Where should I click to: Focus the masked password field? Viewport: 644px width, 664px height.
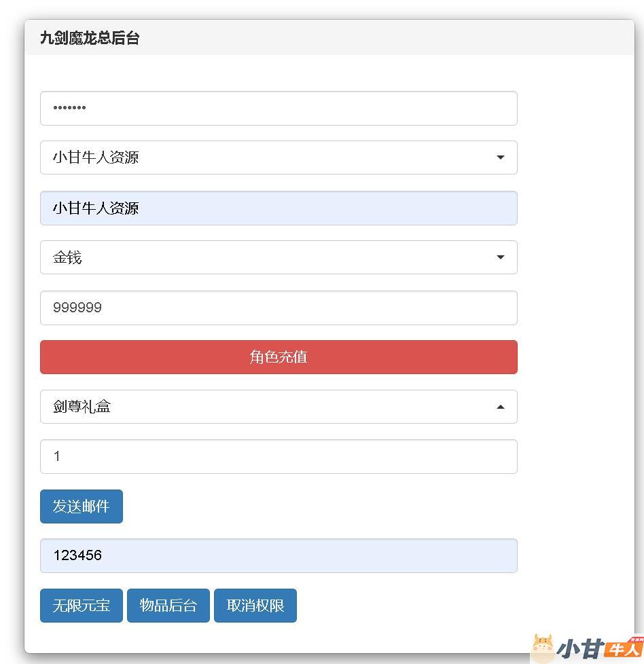tap(279, 109)
